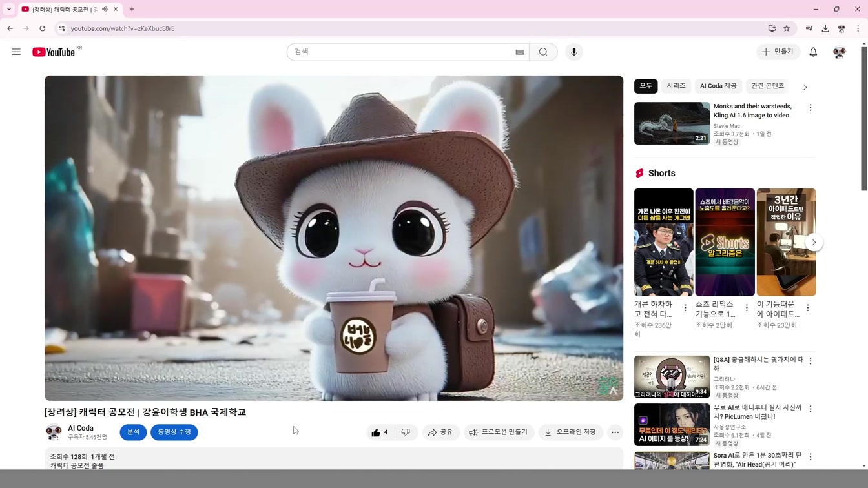The height and width of the screenshot is (488, 868).
Task: Open media control icon in browser toolbar
Action: pos(809,28)
